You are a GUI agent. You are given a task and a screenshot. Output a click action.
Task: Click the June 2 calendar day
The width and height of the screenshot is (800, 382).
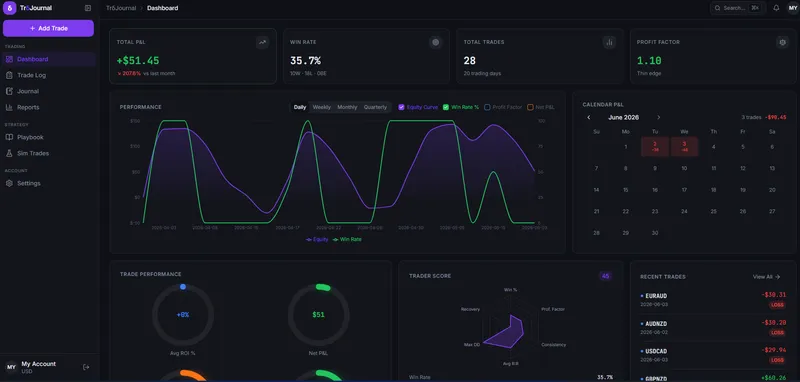(x=655, y=147)
